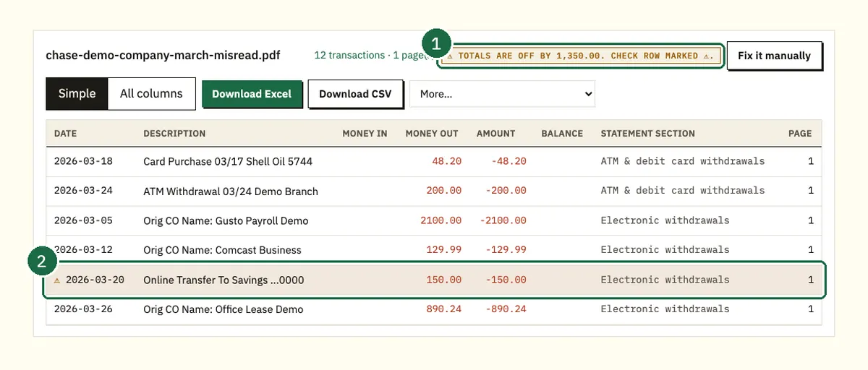Click Orig CO Name: Office Lease Demo
868x370 pixels.
(x=224, y=309)
